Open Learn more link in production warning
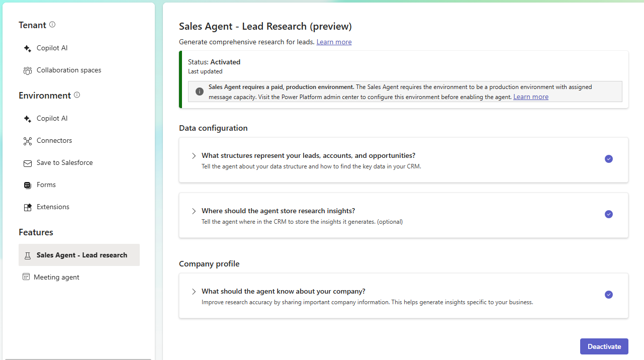The image size is (644, 360). coord(530,97)
